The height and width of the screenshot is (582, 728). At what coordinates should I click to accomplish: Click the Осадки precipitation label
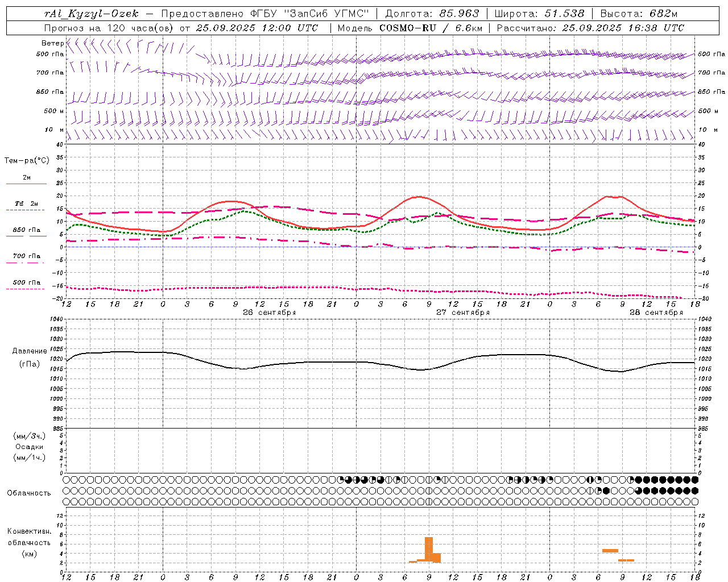click(29, 447)
